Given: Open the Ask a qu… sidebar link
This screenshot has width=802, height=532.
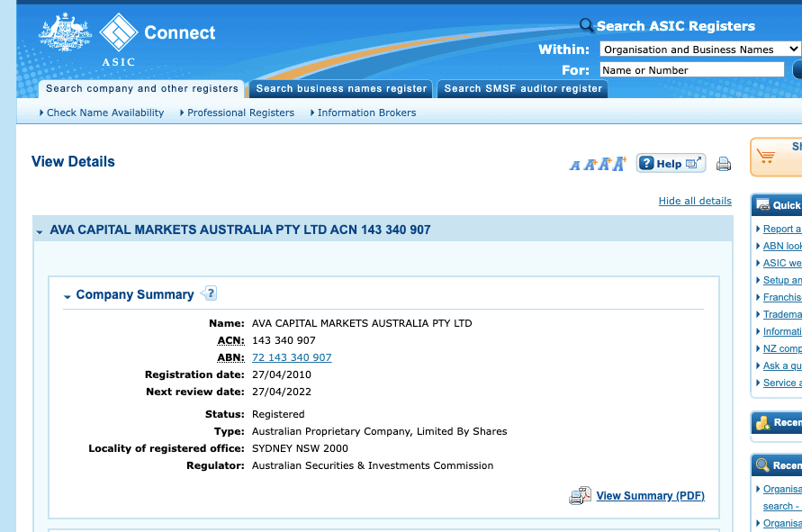Looking at the screenshot, I should 782,365.
